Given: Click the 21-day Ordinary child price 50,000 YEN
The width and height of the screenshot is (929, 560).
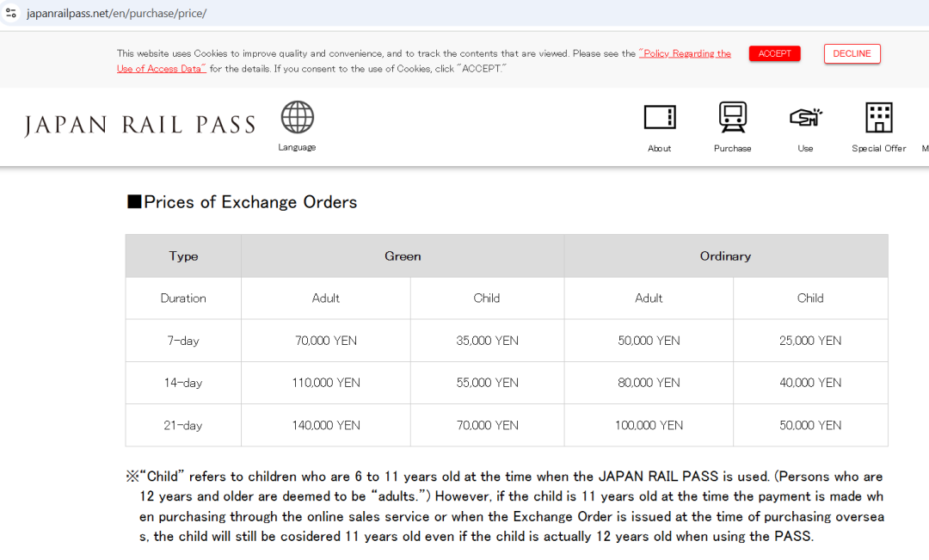Looking at the screenshot, I should [810, 426].
